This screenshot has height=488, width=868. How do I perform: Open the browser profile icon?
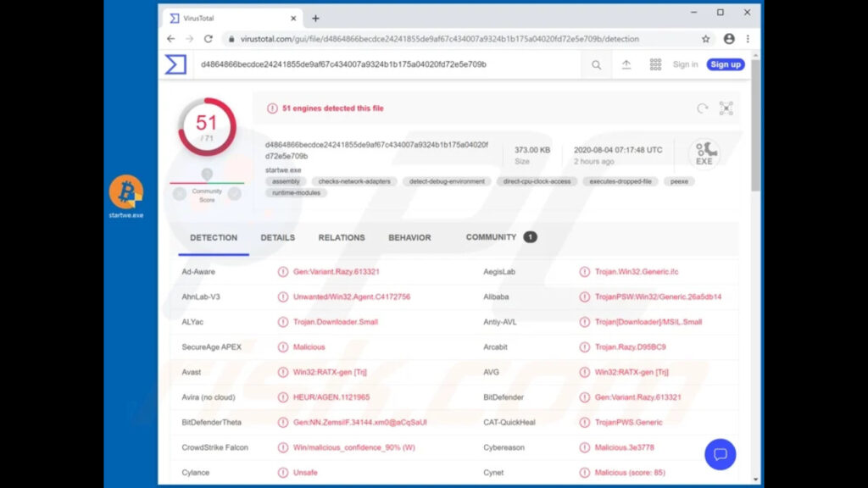[x=729, y=39]
